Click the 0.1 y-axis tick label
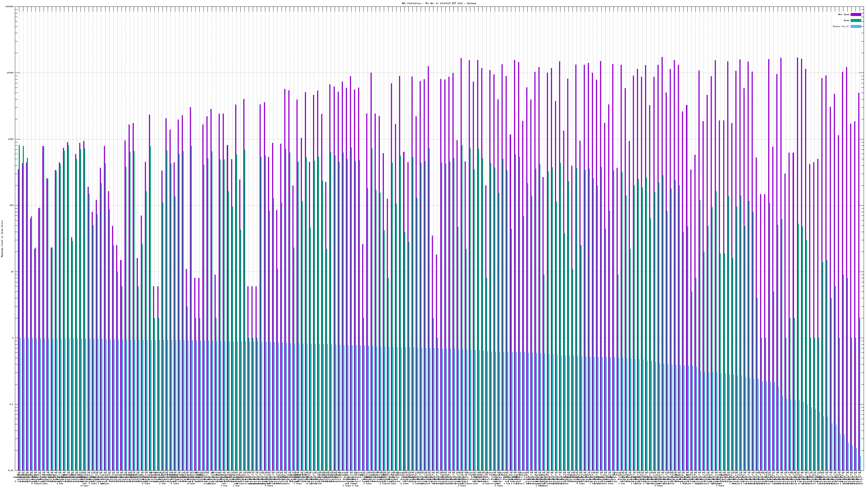The height and width of the screenshot is (488, 868). (12, 404)
